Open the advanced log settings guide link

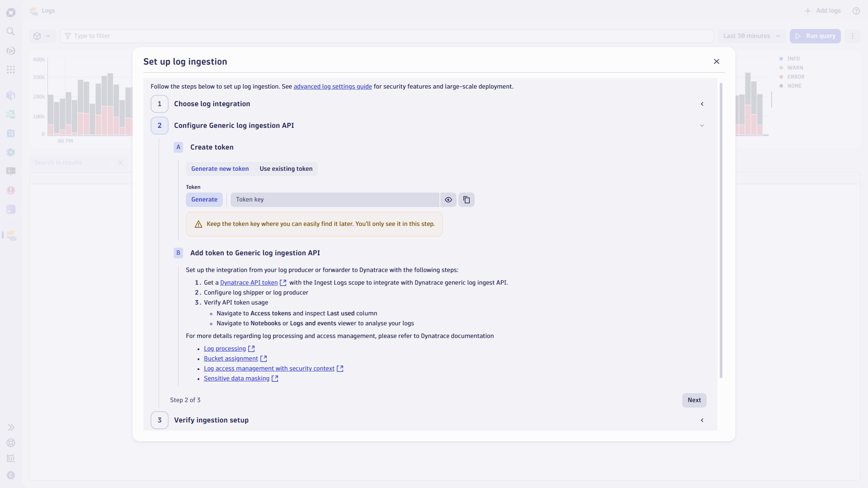[332, 86]
